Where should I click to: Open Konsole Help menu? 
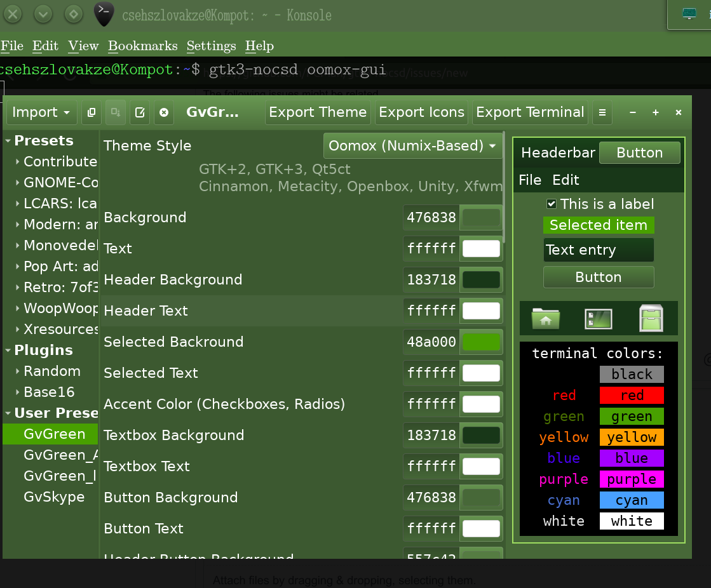click(x=259, y=46)
